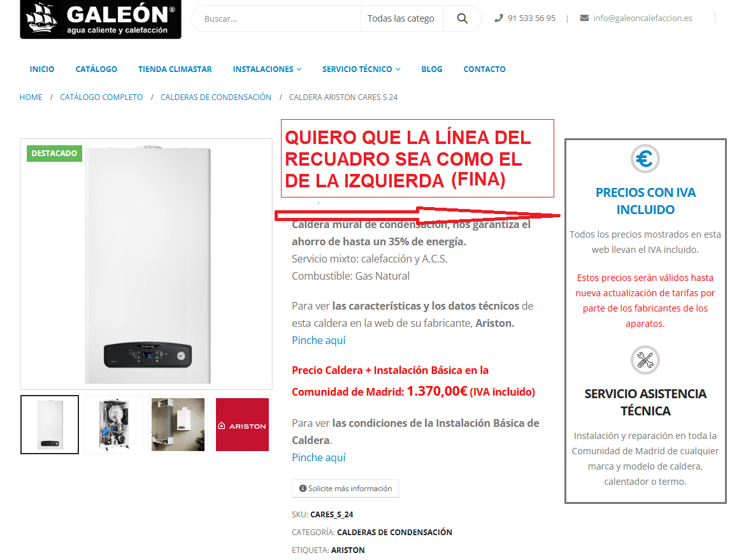Click the info icon in Solicite más información
Screen dimensions: 753x560
tap(303, 489)
